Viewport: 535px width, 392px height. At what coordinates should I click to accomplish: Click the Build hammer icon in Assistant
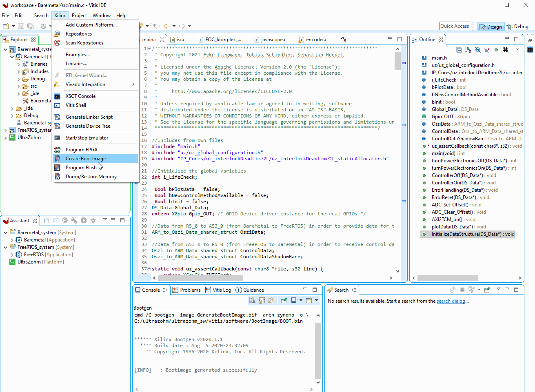74,221
